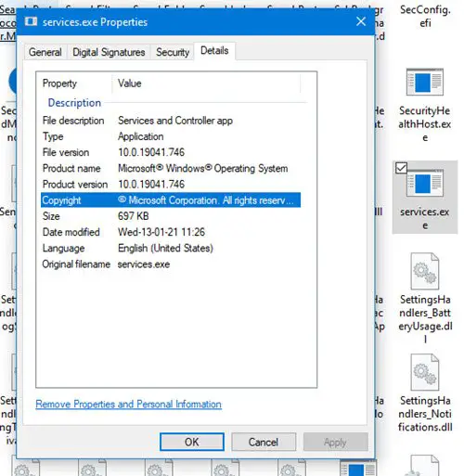Open the Security tab
Viewport: 464px width, 476px height.
173,52
